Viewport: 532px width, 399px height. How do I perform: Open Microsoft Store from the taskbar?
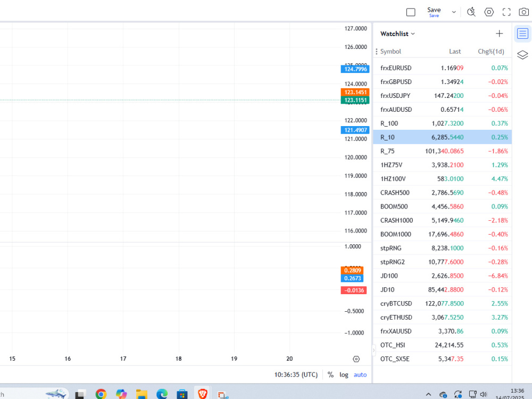(182, 394)
